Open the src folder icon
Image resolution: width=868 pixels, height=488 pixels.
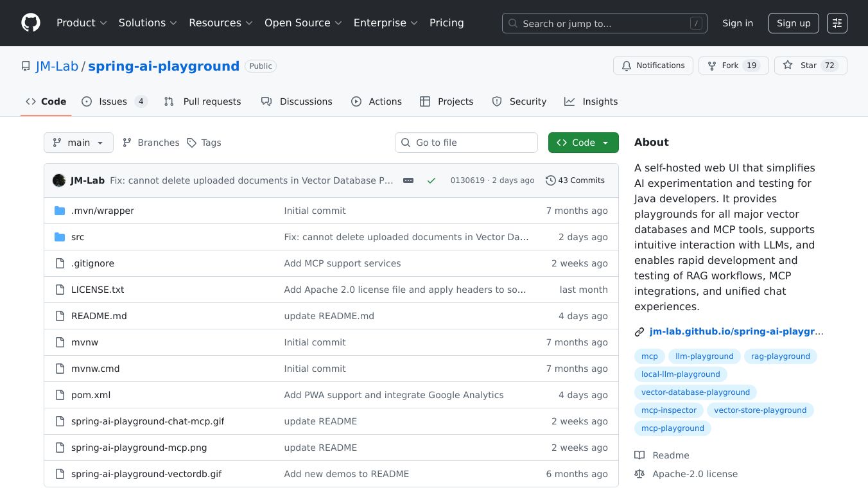[60, 237]
